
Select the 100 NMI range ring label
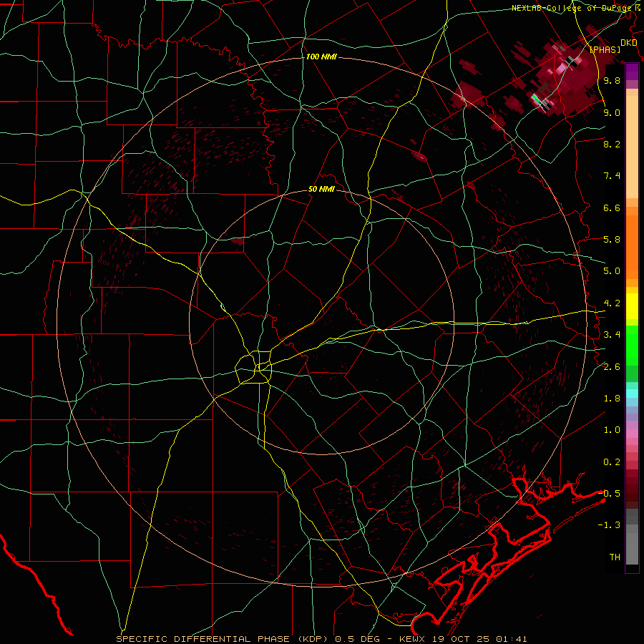click(321, 57)
